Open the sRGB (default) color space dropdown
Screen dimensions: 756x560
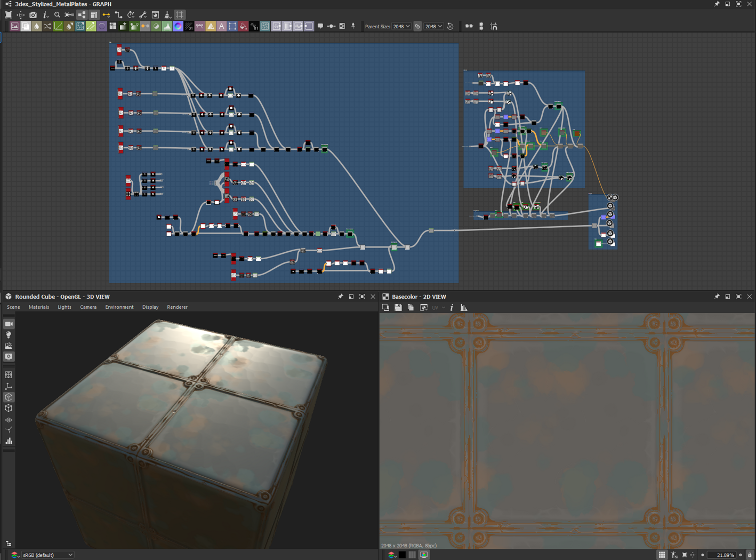(x=47, y=555)
